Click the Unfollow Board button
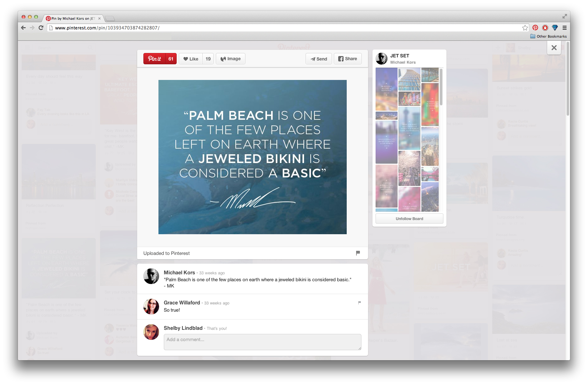588x385 pixels. 409,219
